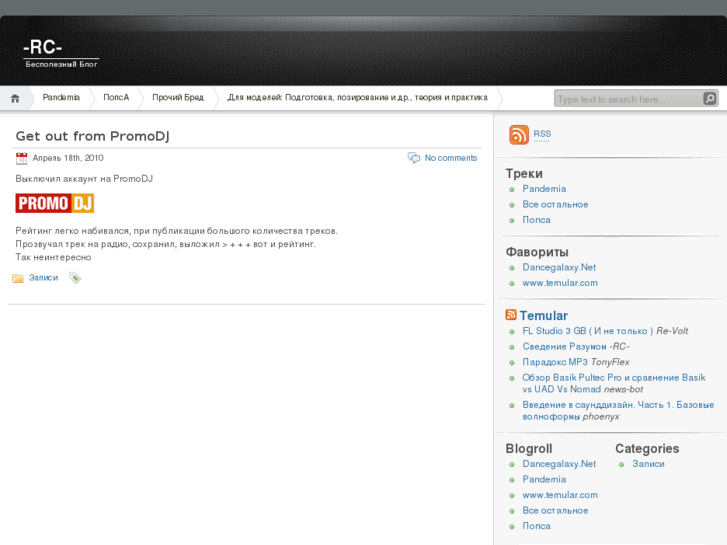Open www.temular.com in the Blogroll

pos(560,495)
